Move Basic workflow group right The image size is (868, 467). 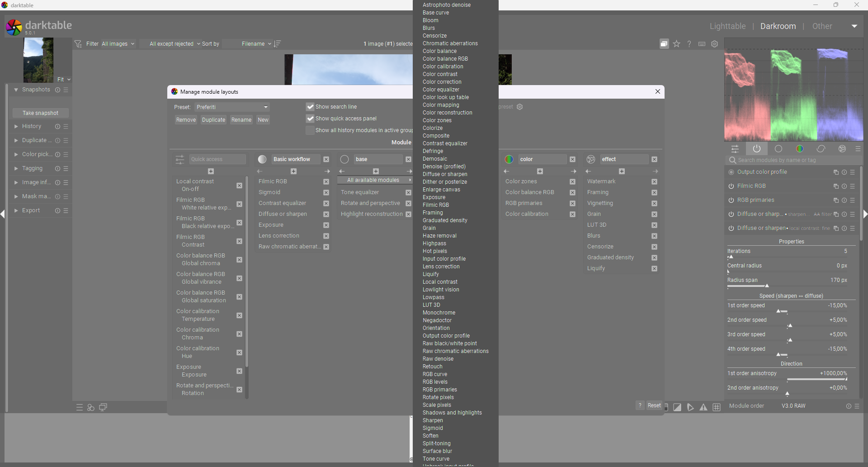tap(327, 172)
